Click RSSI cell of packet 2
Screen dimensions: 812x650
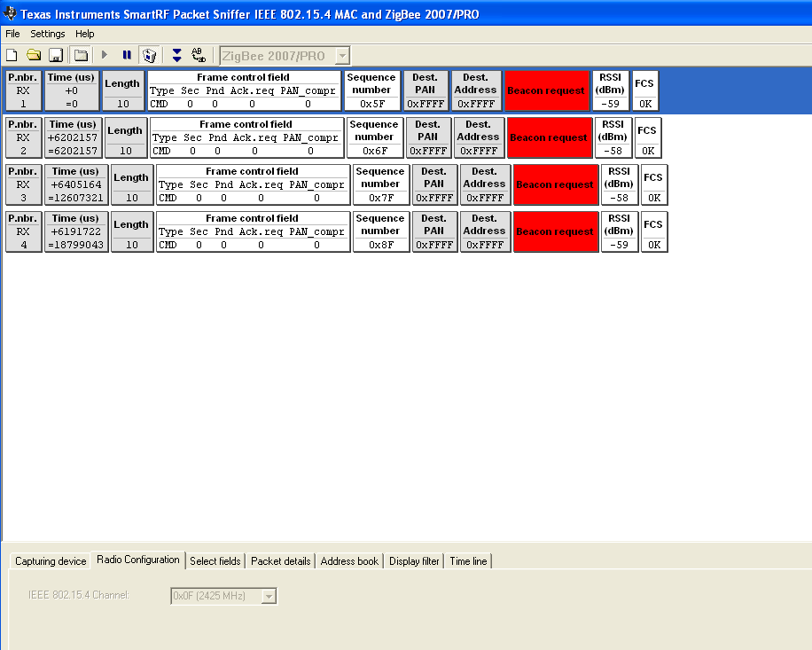tap(613, 137)
